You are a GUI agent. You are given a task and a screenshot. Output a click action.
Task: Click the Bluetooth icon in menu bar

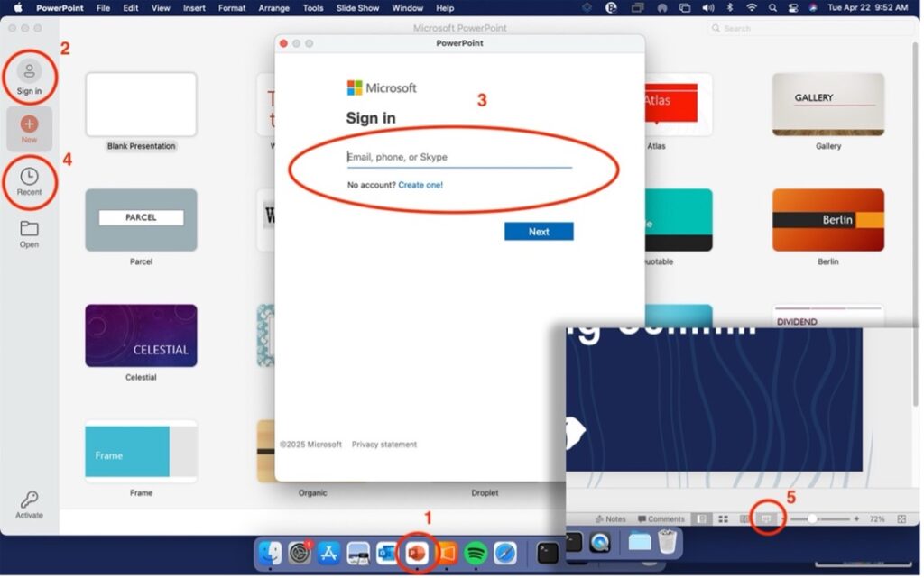[729, 7]
